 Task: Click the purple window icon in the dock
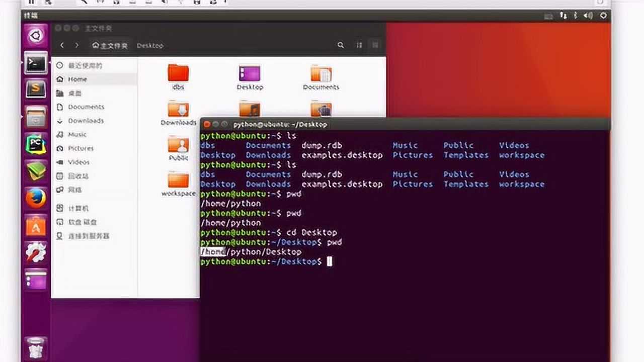36,279
